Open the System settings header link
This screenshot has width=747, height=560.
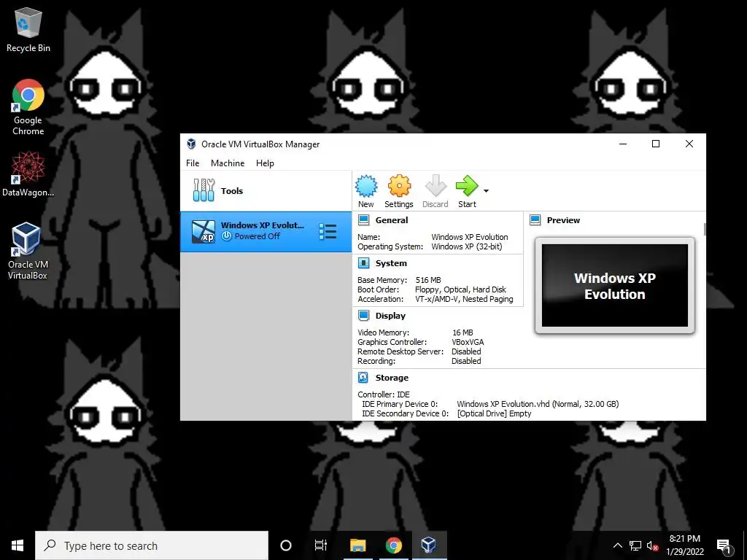(391, 263)
